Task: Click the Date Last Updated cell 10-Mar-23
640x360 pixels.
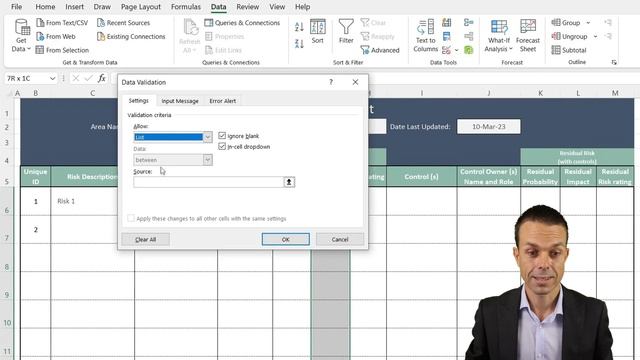Action: 489,127
